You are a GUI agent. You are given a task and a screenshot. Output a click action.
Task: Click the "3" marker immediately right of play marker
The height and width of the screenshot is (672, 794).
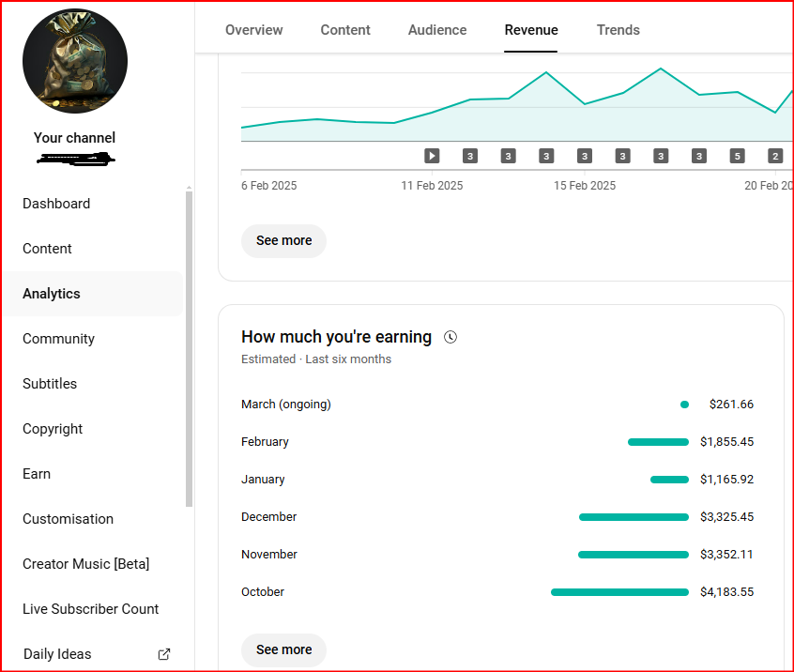470,156
